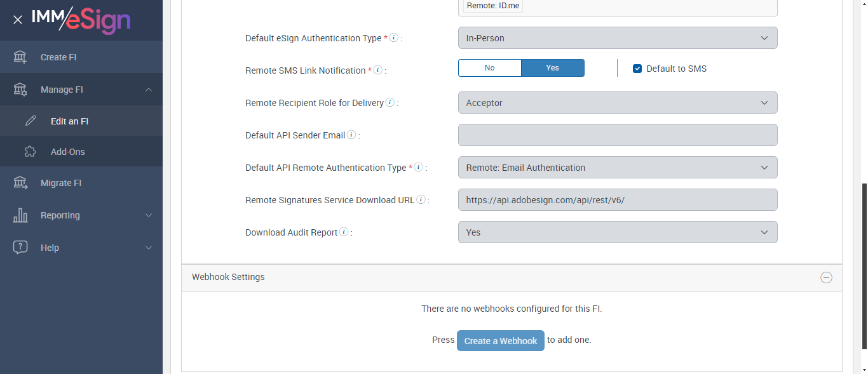The image size is (868, 374).
Task: Click the info icon beside Default eSign Authentication Type
Action: [x=394, y=38]
